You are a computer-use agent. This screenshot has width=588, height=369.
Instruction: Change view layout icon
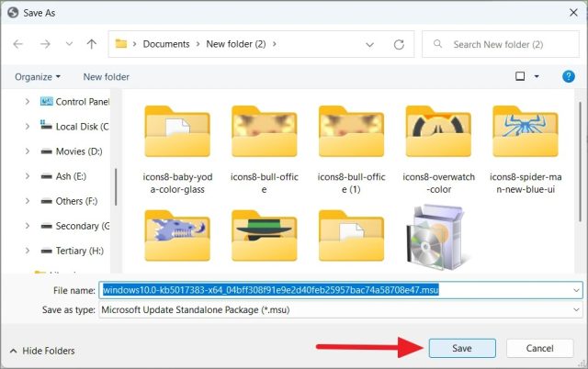pos(520,76)
